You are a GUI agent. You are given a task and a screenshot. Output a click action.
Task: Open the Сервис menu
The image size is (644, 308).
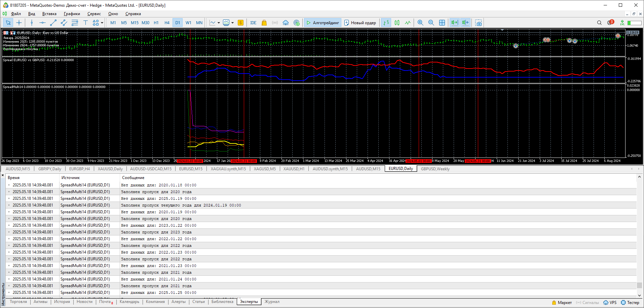point(94,14)
